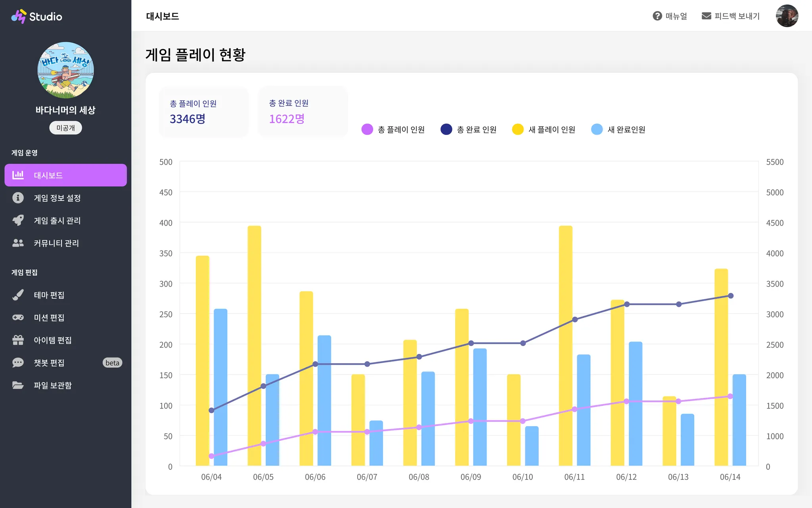Click the rocket icon for 게임 출시 관리
The width and height of the screenshot is (812, 508).
tap(18, 220)
